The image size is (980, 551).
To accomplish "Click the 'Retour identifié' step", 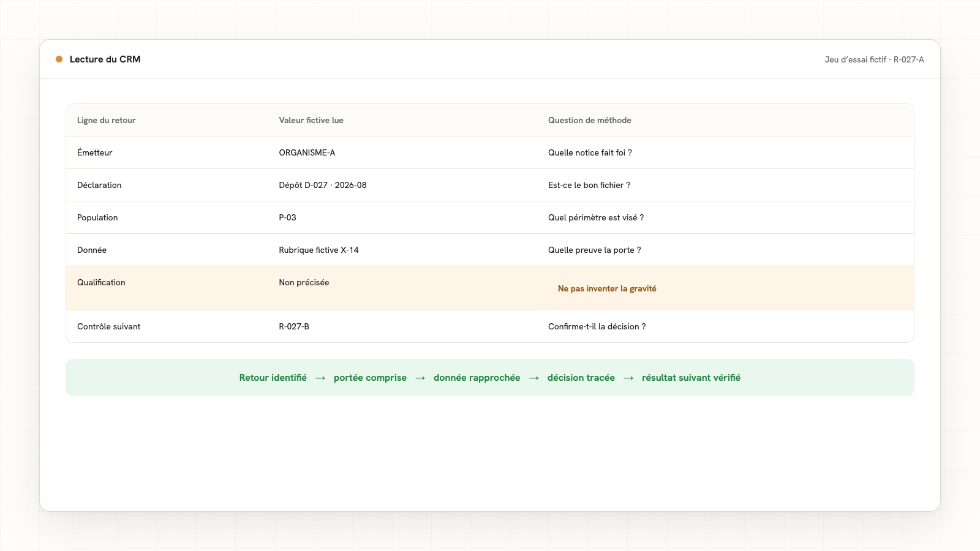I will pos(273,378).
